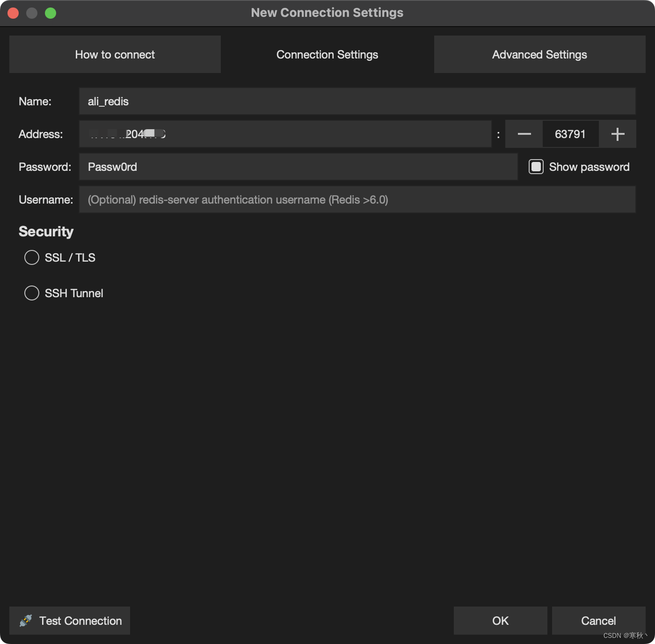The width and height of the screenshot is (655, 644).
Task: Click the green zoom traffic light button
Action: pos(51,13)
